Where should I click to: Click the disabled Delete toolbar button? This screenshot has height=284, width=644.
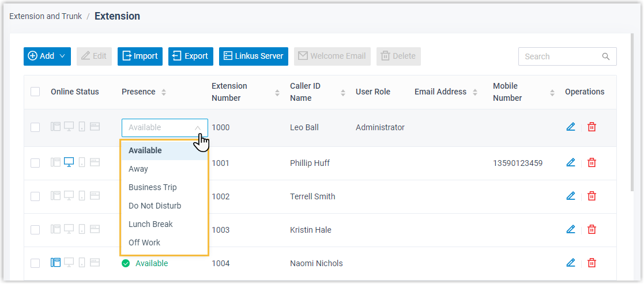pos(398,56)
